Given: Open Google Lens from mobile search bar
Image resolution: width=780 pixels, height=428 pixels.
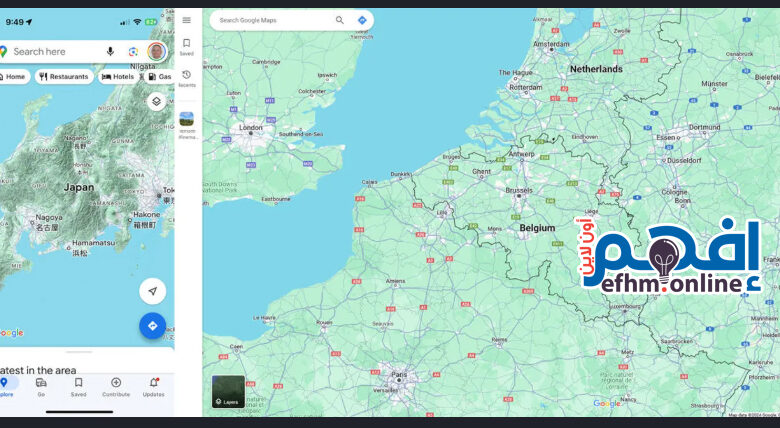Looking at the screenshot, I should point(133,52).
